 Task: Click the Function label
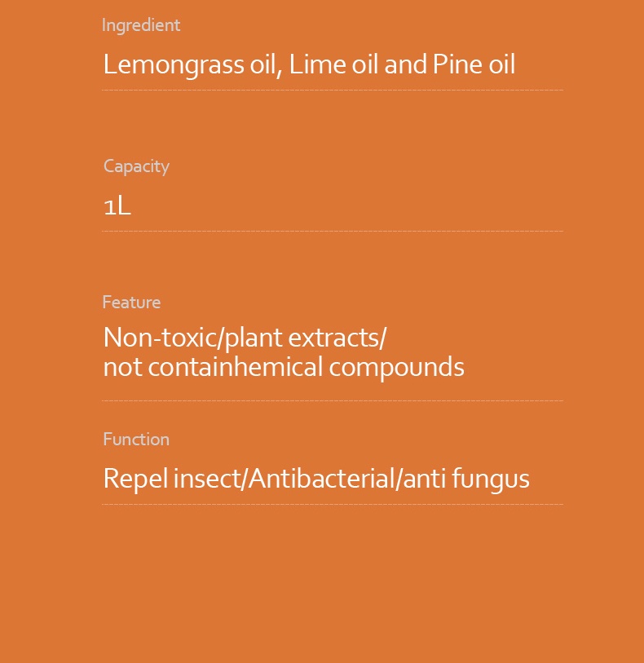point(136,440)
